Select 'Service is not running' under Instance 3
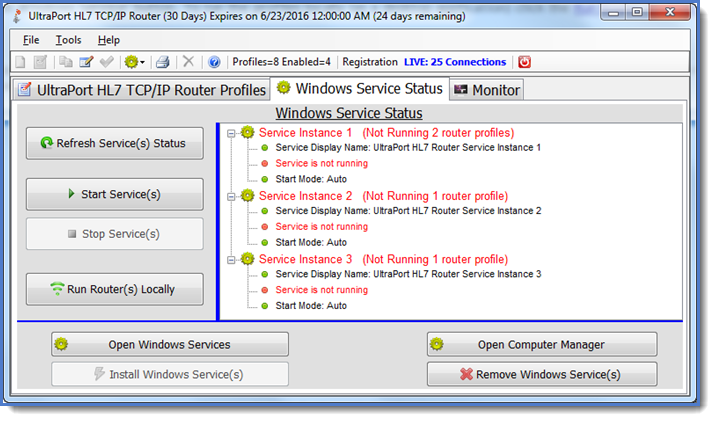The image size is (715, 421). [x=321, y=290]
